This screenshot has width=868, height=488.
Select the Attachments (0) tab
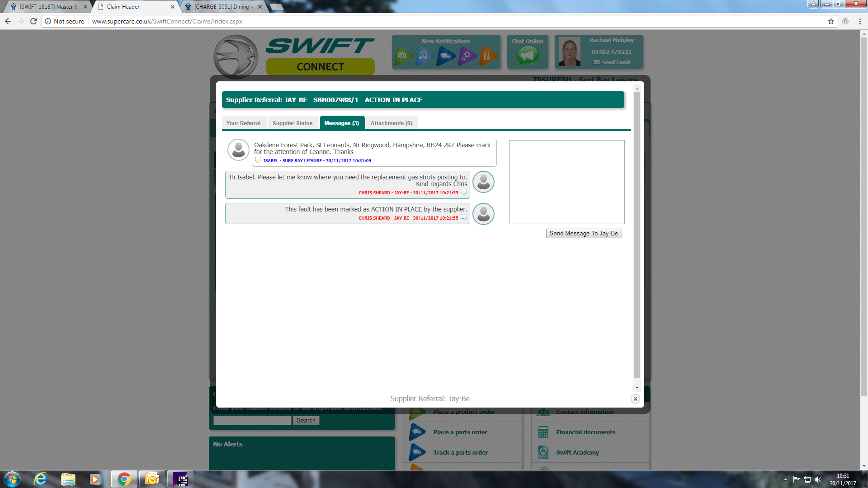click(x=391, y=123)
